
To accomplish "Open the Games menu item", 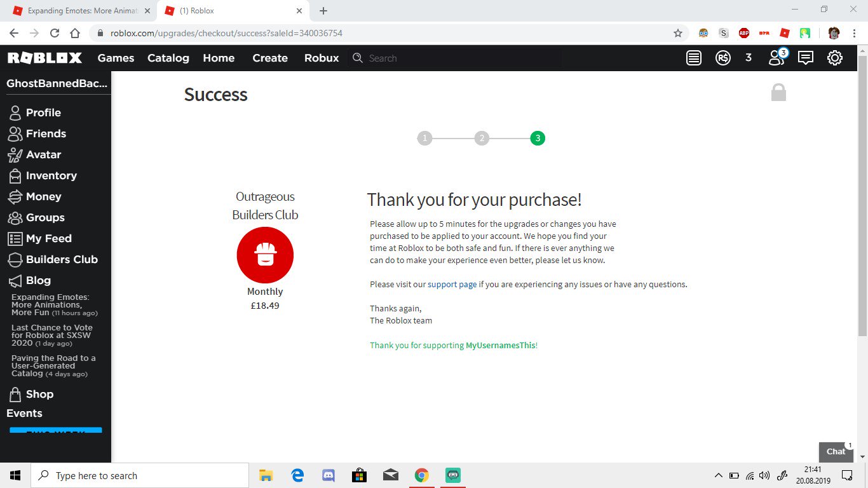I will (x=116, y=58).
